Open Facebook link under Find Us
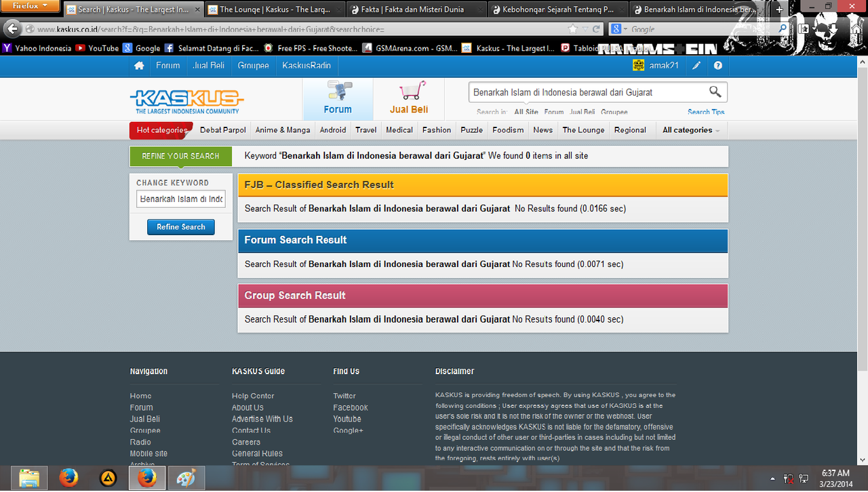 pos(351,407)
